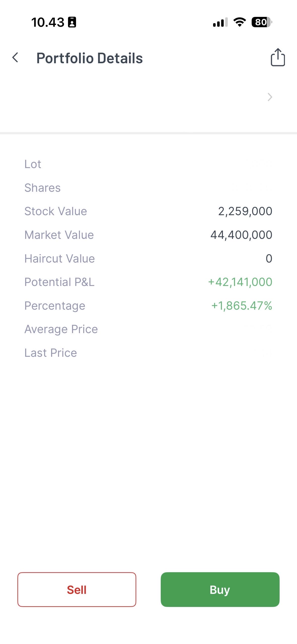Expand stock details with right chevron
The height and width of the screenshot is (644, 297).
tap(270, 97)
